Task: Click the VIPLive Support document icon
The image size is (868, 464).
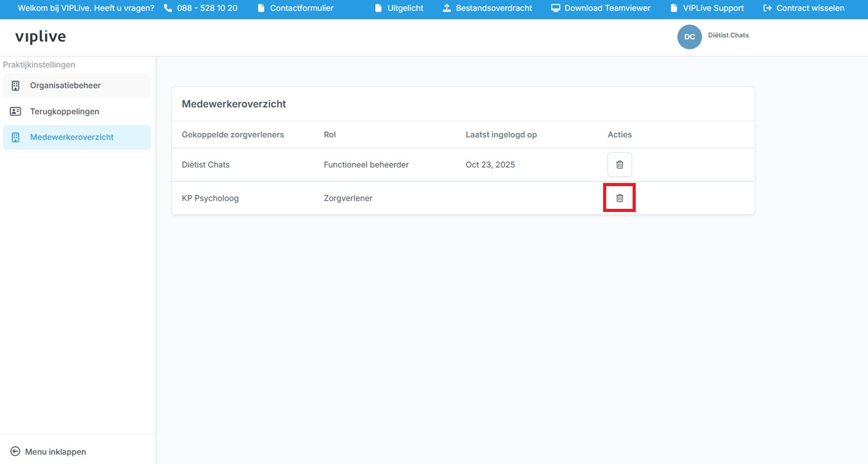Action: 674,8
